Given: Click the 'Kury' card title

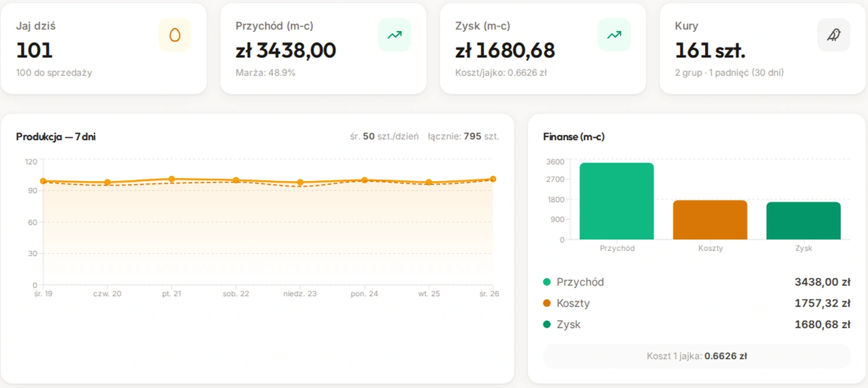Looking at the screenshot, I should click(687, 26).
